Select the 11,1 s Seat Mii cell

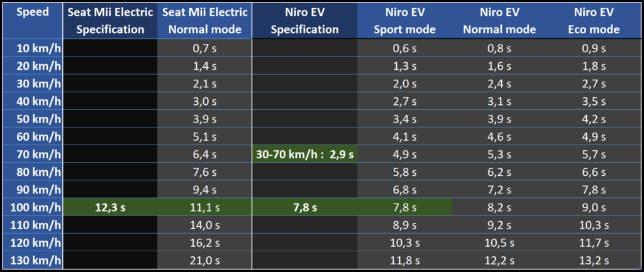click(x=204, y=207)
